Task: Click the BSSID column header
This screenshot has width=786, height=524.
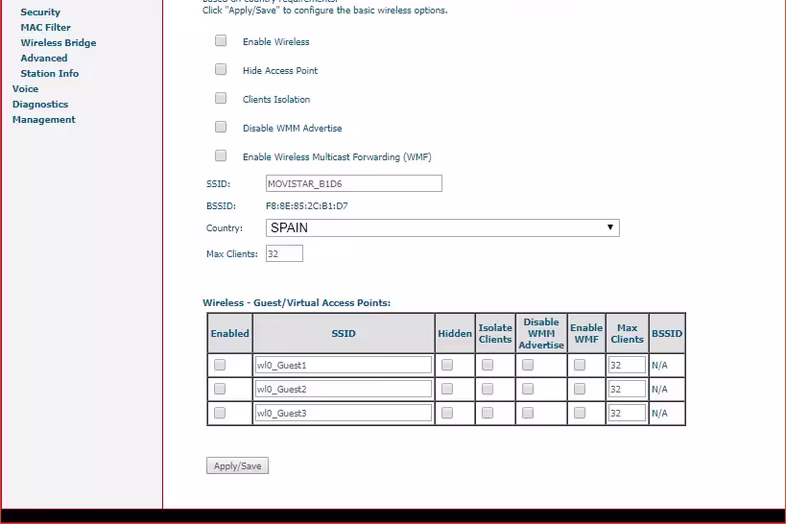Action: [x=667, y=333]
